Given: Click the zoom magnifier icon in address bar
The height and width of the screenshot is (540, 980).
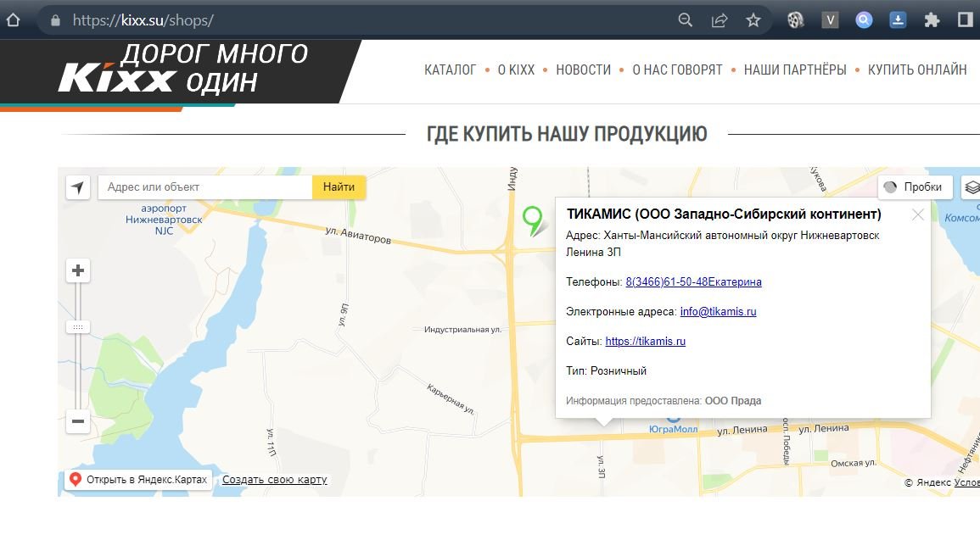Looking at the screenshot, I should tap(685, 20).
